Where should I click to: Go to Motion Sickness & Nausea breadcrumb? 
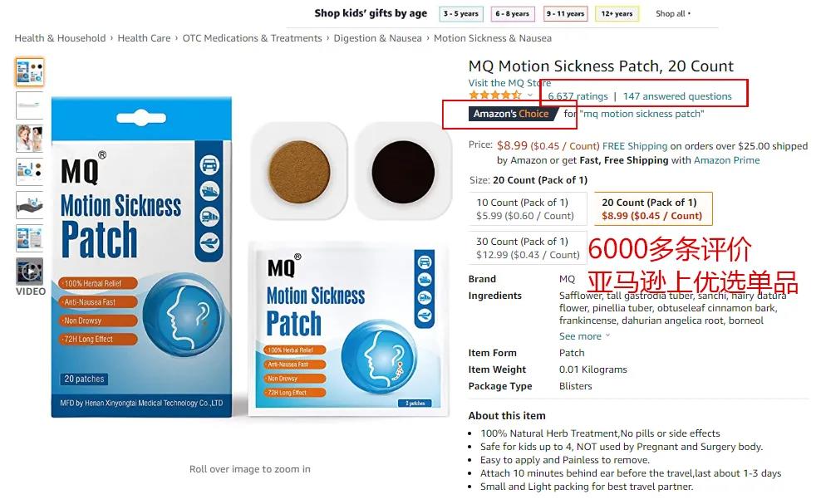[492, 38]
